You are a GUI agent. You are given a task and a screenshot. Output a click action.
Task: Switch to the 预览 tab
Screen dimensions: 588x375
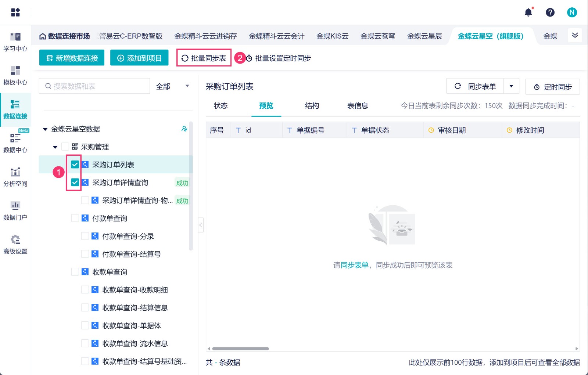pyautogui.click(x=266, y=106)
